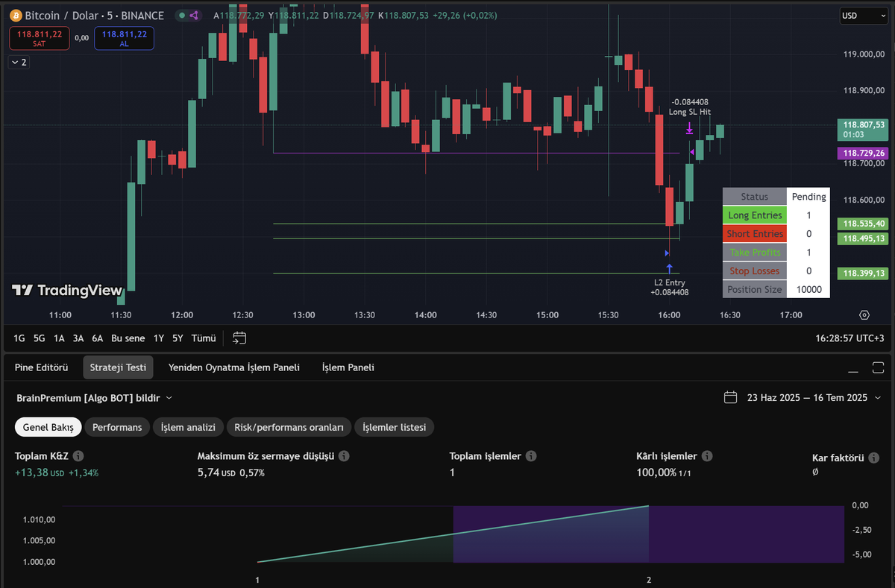Screen dimensions: 895x588
Task: Set chart range to 1A
Action: click(59, 338)
